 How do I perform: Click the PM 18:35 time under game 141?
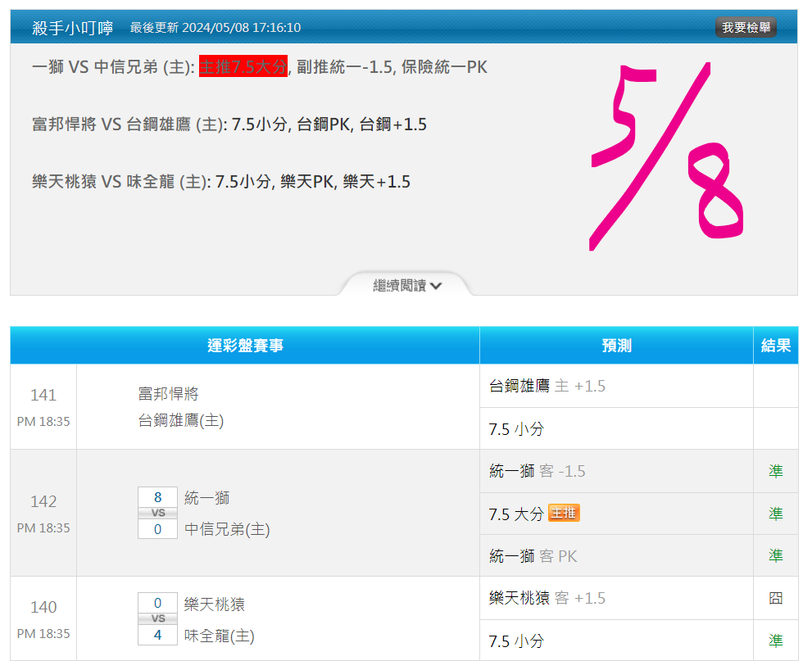pyautogui.click(x=43, y=421)
